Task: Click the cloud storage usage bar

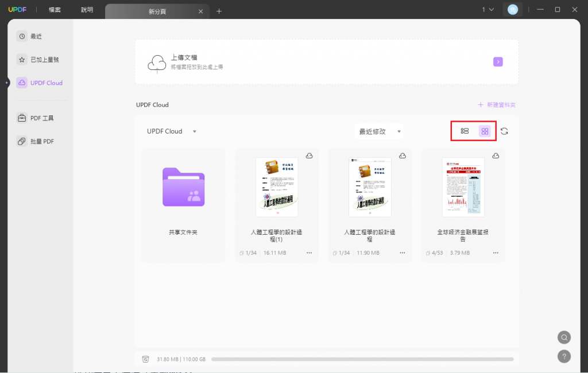Action: click(362, 359)
